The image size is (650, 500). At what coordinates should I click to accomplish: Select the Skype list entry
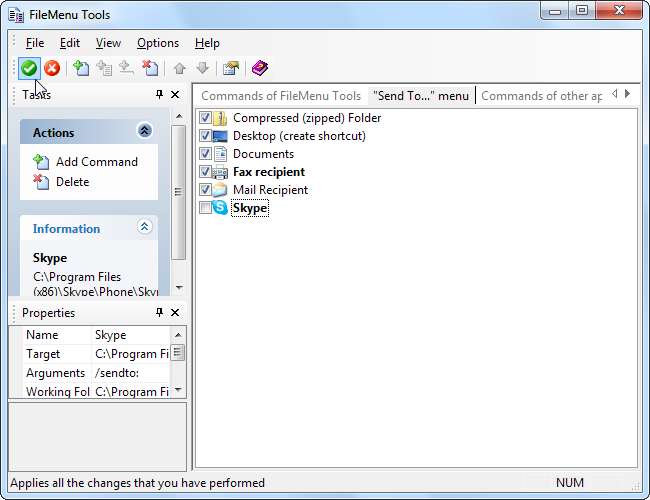click(x=250, y=208)
